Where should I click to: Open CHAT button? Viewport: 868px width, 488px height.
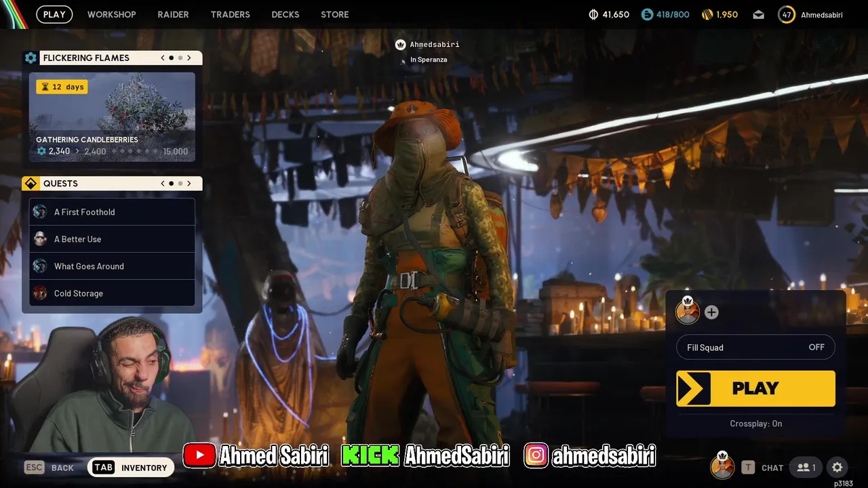pos(763,468)
